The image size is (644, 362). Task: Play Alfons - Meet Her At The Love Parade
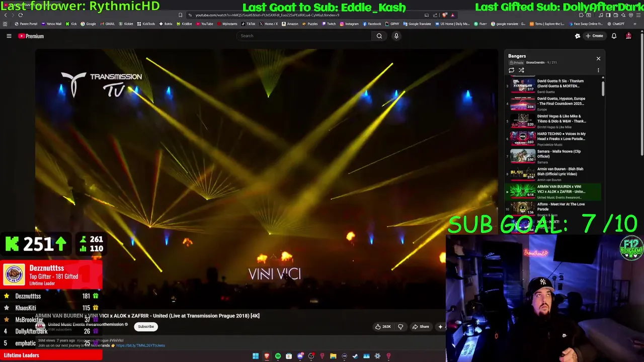click(x=553, y=209)
